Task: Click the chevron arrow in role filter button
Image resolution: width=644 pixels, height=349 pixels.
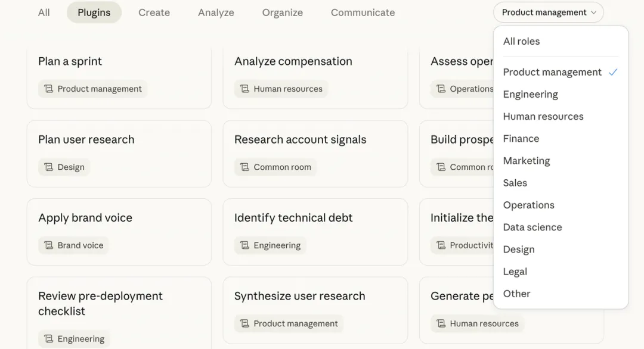Action: 593,13
